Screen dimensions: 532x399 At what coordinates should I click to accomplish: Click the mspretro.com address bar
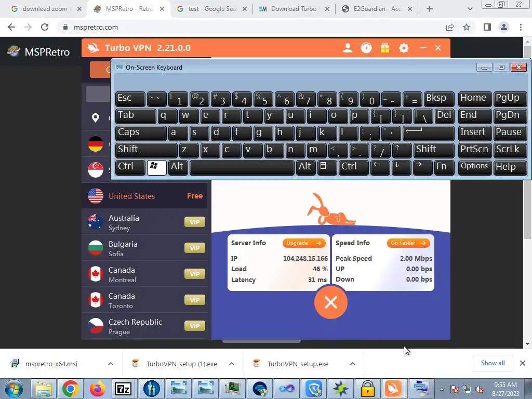251,27
